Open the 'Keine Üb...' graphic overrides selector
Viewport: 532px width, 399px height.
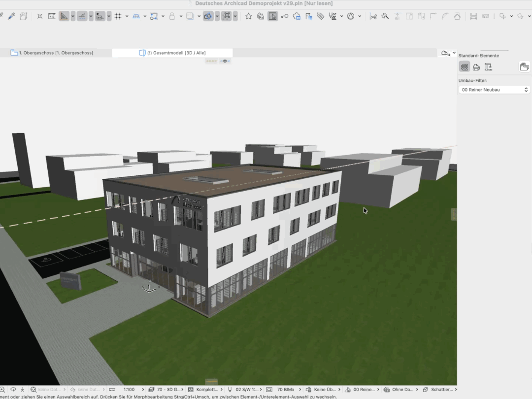coord(323,390)
